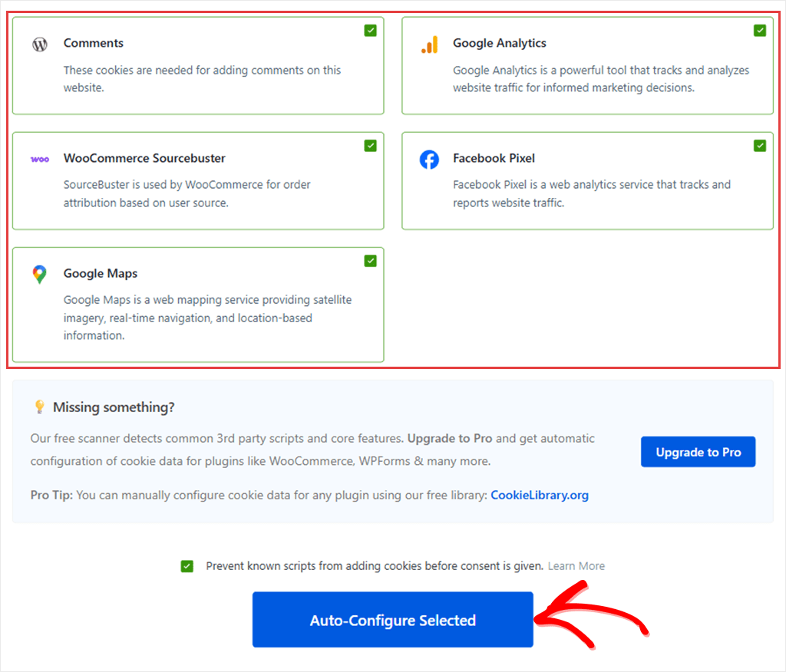This screenshot has width=786, height=672.
Task: Click the Facebook Pixel description text
Action: [x=592, y=193]
